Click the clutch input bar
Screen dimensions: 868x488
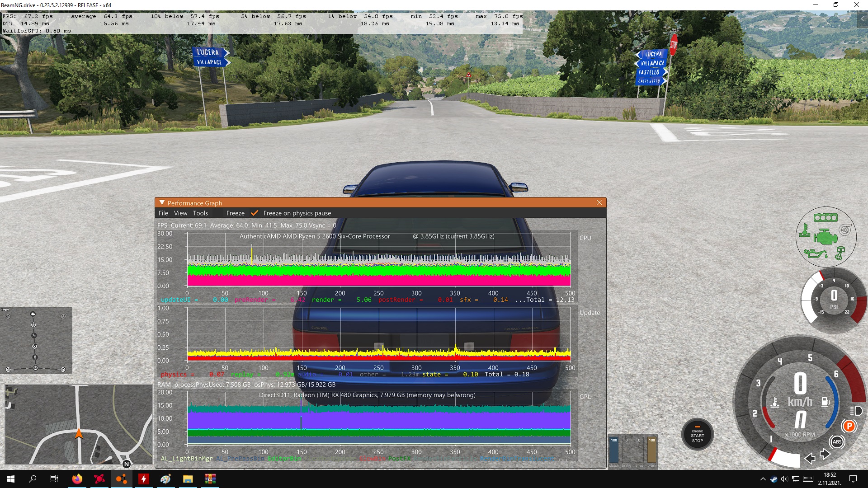pos(614,450)
